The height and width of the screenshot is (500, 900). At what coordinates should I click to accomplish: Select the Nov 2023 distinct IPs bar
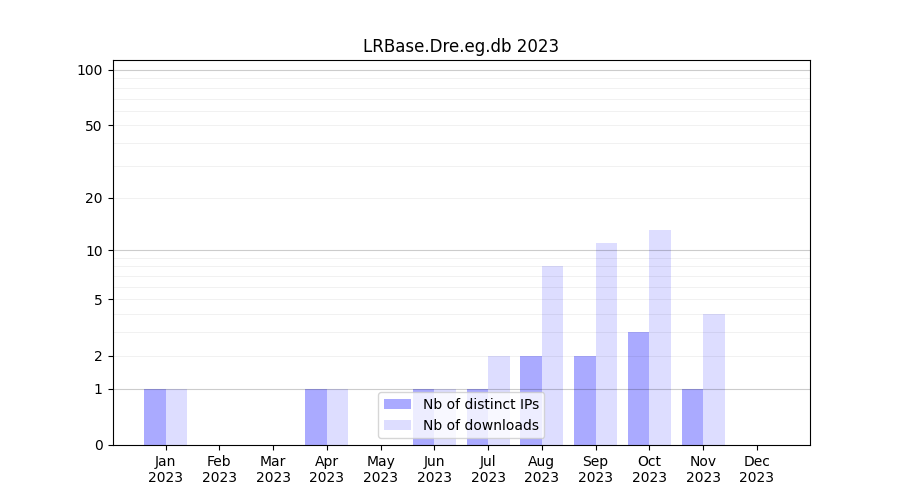[x=692, y=416]
